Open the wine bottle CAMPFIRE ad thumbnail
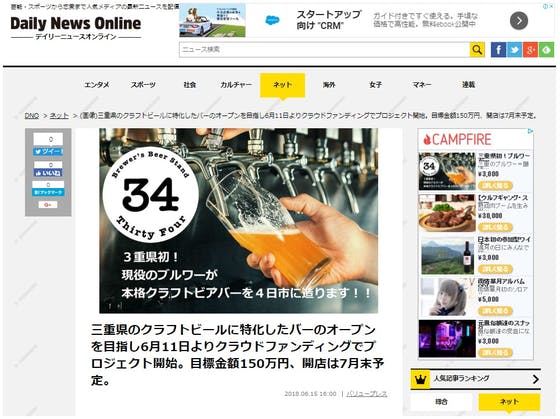This screenshot has height=419, width=560. tap(447, 255)
